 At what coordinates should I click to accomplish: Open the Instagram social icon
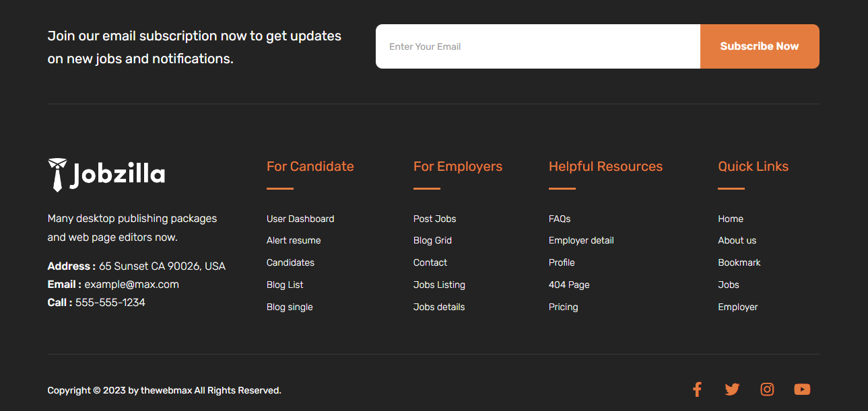coord(767,389)
